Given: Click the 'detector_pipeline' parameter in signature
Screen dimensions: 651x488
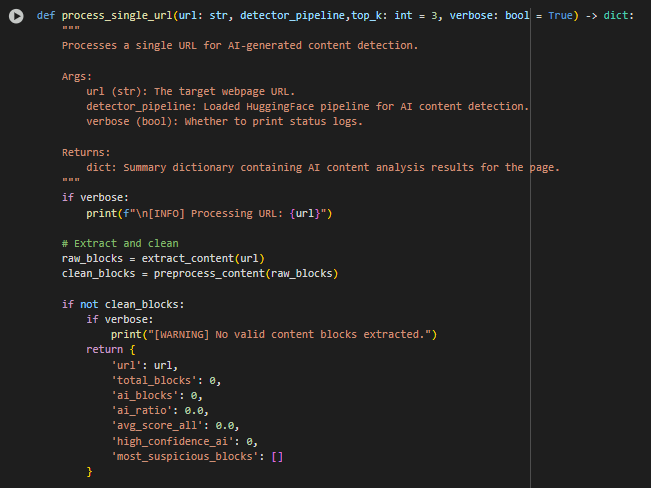Looking at the screenshot, I should pos(292,16).
